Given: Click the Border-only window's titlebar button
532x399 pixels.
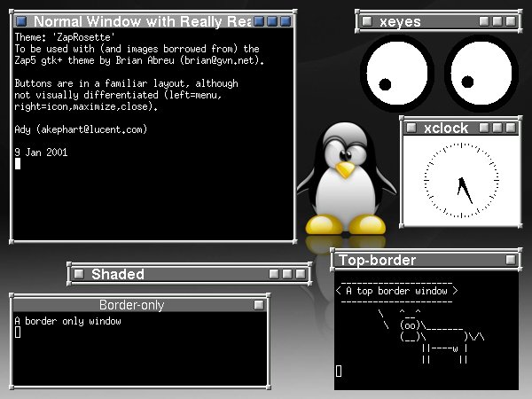Looking at the screenshot, I should (259, 305).
